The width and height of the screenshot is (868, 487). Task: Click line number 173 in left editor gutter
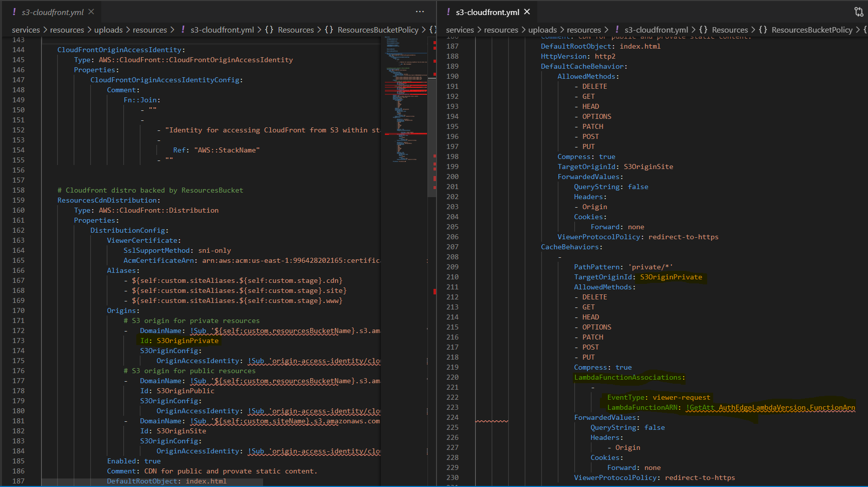coord(19,341)
